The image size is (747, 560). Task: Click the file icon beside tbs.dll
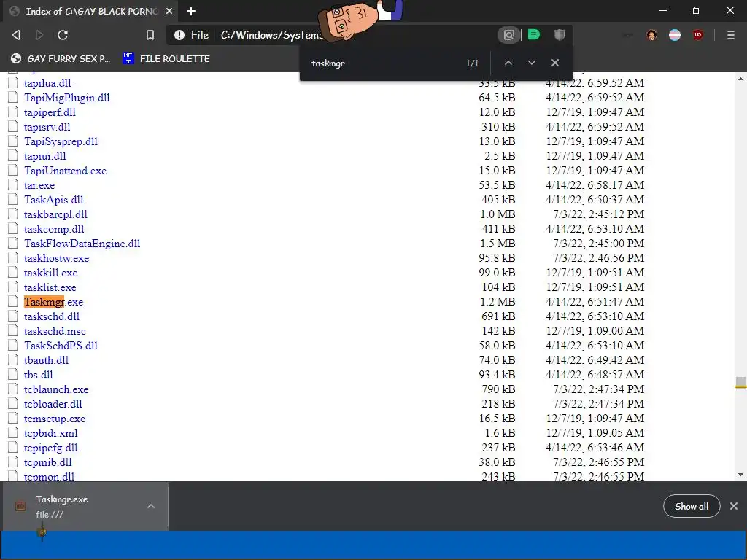pos(13,374)
